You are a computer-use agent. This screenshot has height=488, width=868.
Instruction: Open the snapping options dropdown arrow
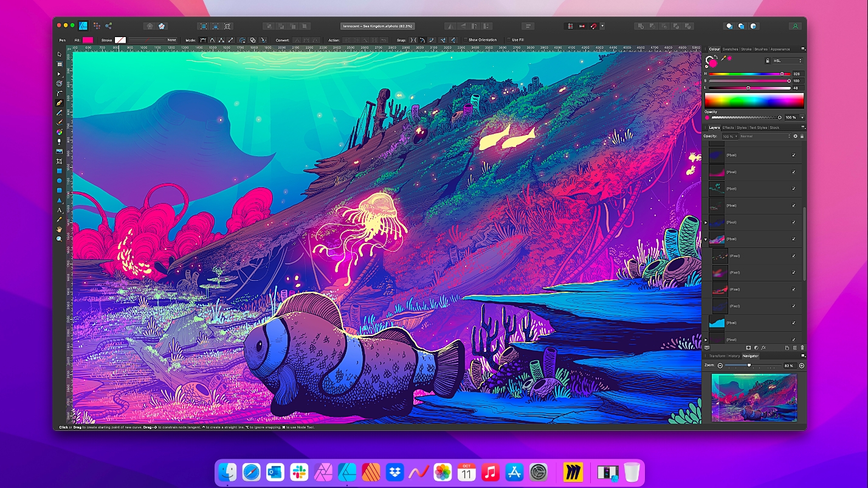[x=602, y=26]
